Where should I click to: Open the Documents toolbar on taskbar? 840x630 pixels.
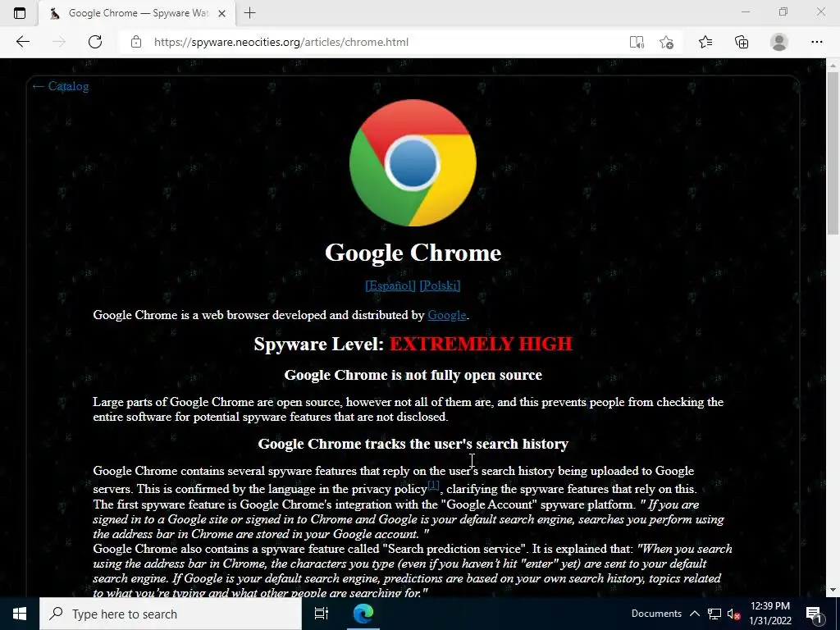[656, 614]
